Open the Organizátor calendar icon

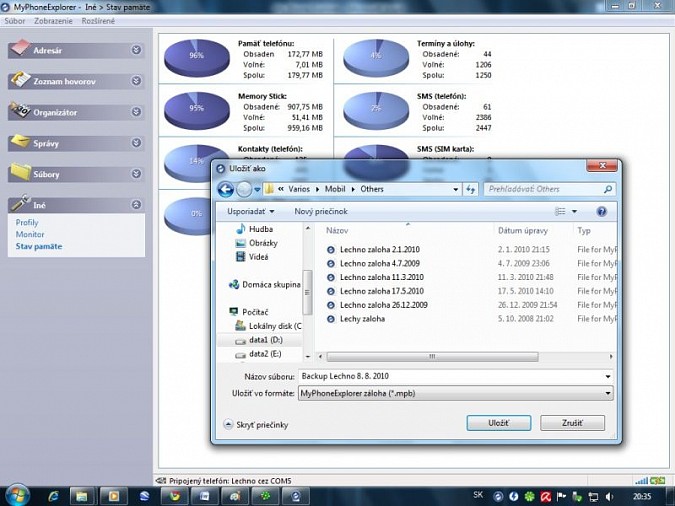(20, 111)
